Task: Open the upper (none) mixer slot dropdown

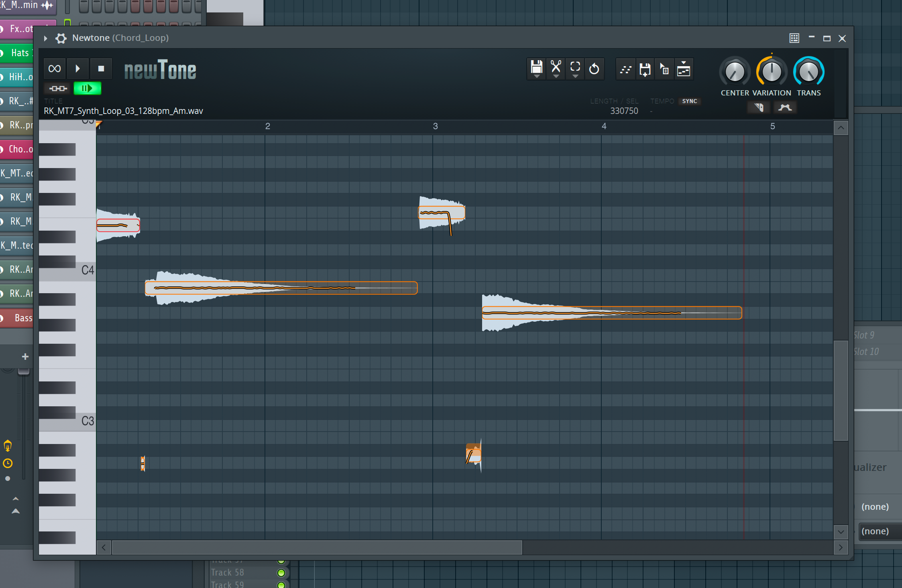Action: point(878,507)
